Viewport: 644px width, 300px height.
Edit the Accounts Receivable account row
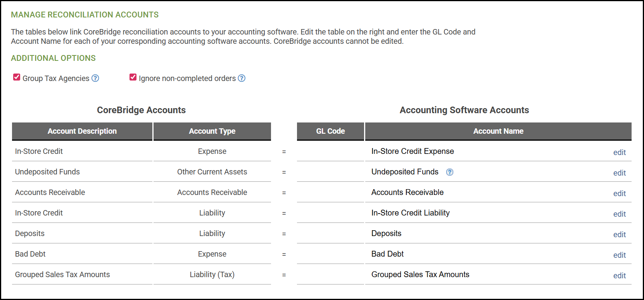point(619,193)
